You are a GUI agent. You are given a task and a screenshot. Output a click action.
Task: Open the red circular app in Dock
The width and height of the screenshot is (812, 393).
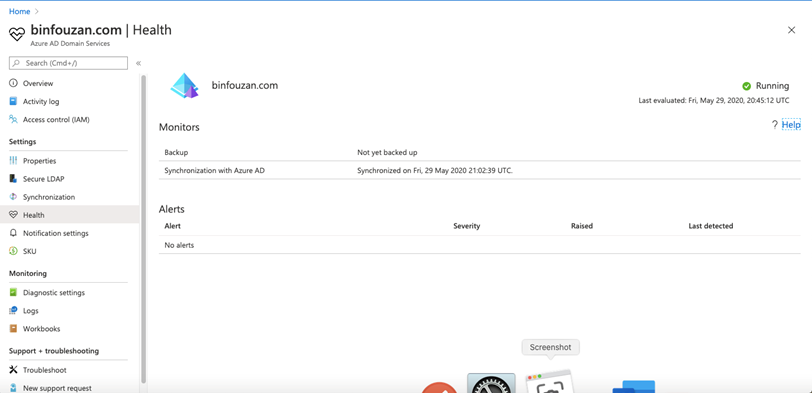pyautogui.click(x=439, y=387)
